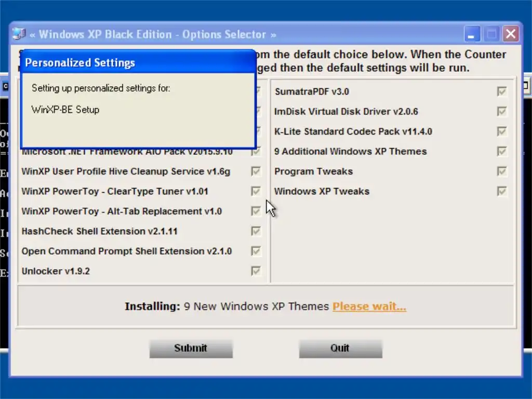Click 'WinXP-BE Setup' text in dialog
Viewport: 532px width, 399px height.
click(65, 110)
